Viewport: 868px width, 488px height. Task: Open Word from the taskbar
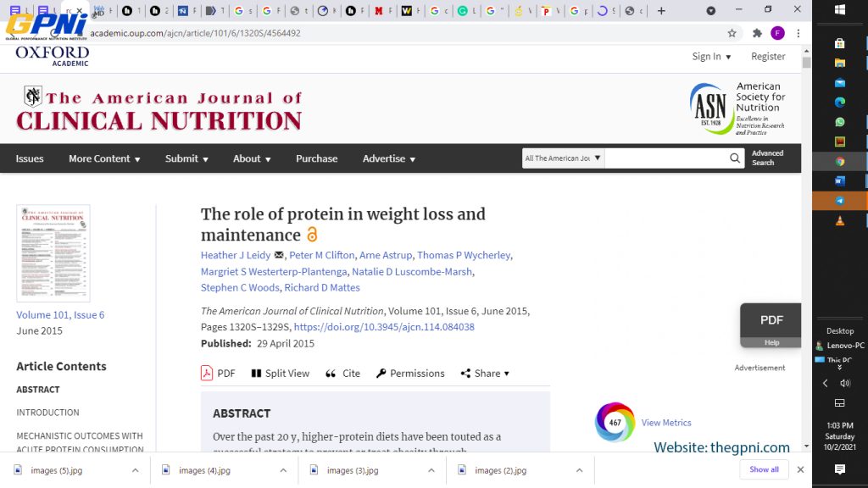(840, 180)
